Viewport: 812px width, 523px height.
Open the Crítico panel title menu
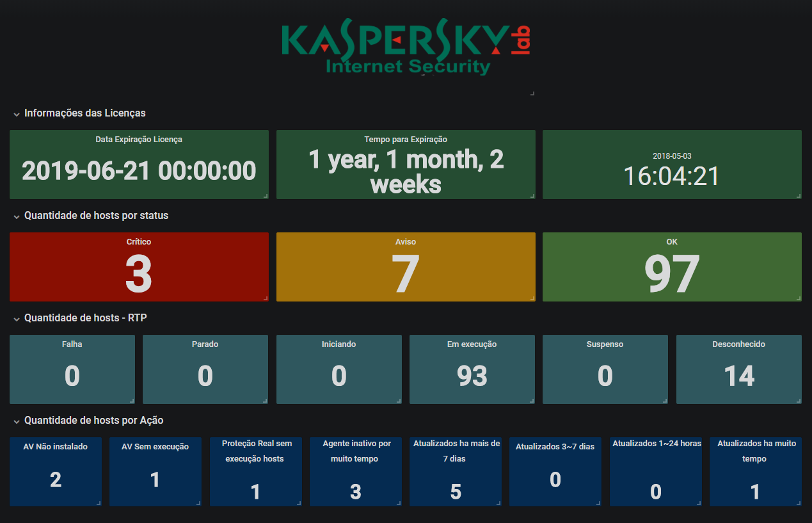(x=139, y=242)
